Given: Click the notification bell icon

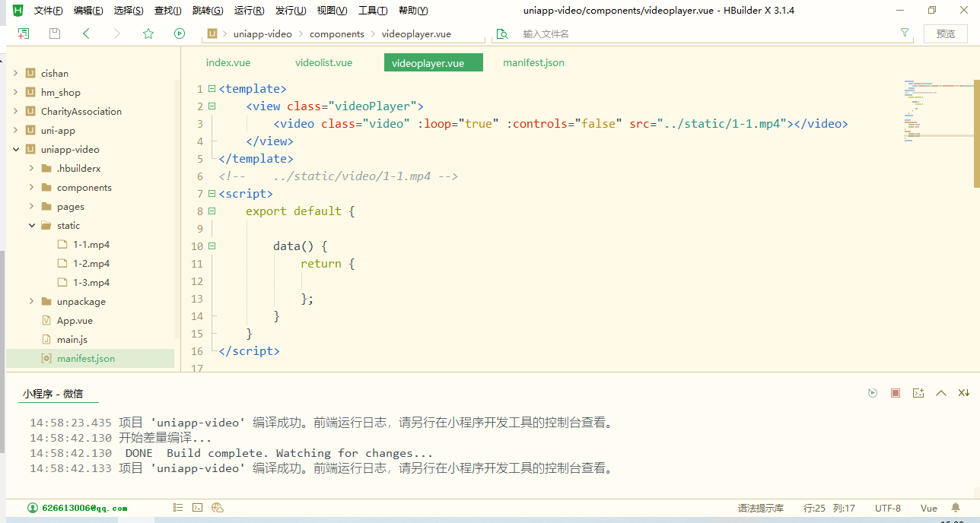Looking at the screenshot, I should 956,508.
